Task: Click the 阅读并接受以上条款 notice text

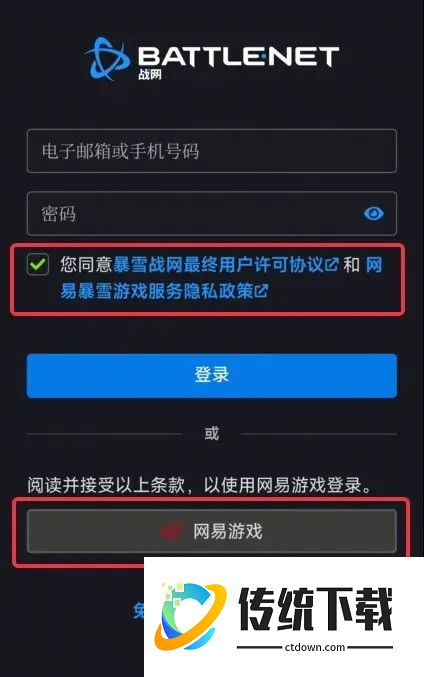Action: coord(106,485)
